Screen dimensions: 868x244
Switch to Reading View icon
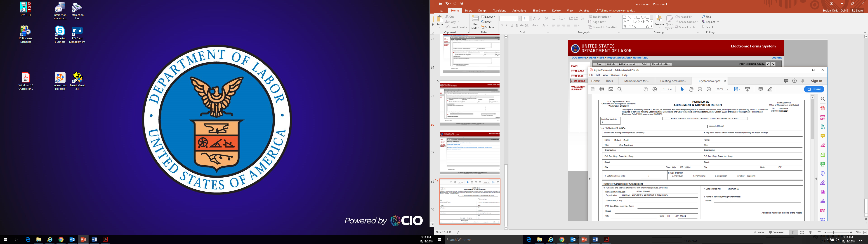coord(810,232)
